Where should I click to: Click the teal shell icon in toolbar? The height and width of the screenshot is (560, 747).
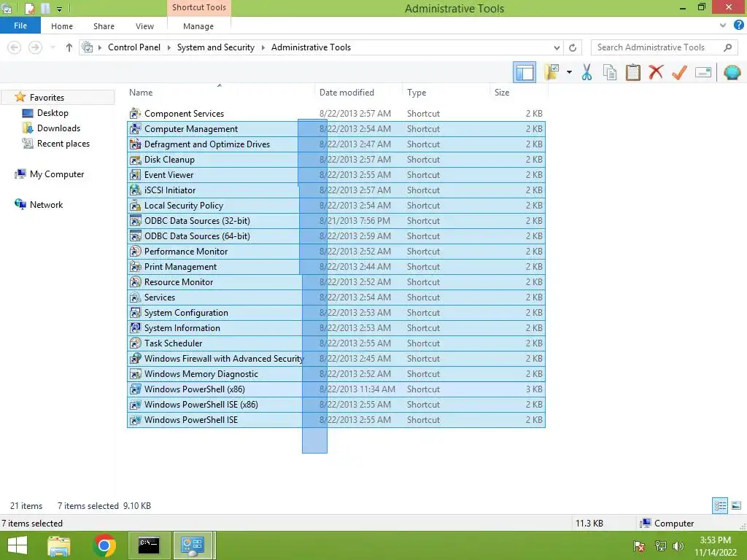732,72
